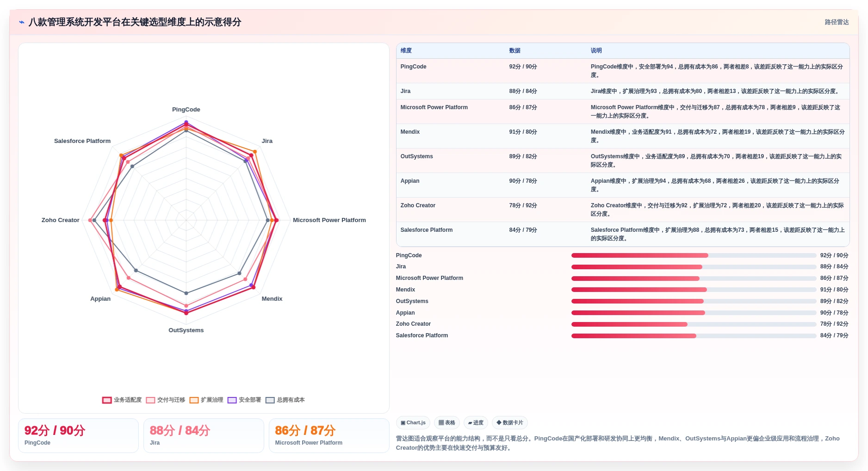The image size is (868, 471).
Task: Open the PingCode 92分 / 90分 summary card
Action: click(78, 435)
